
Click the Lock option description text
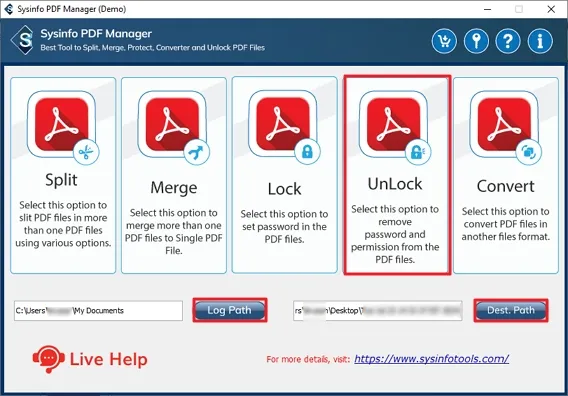(284, 226)
